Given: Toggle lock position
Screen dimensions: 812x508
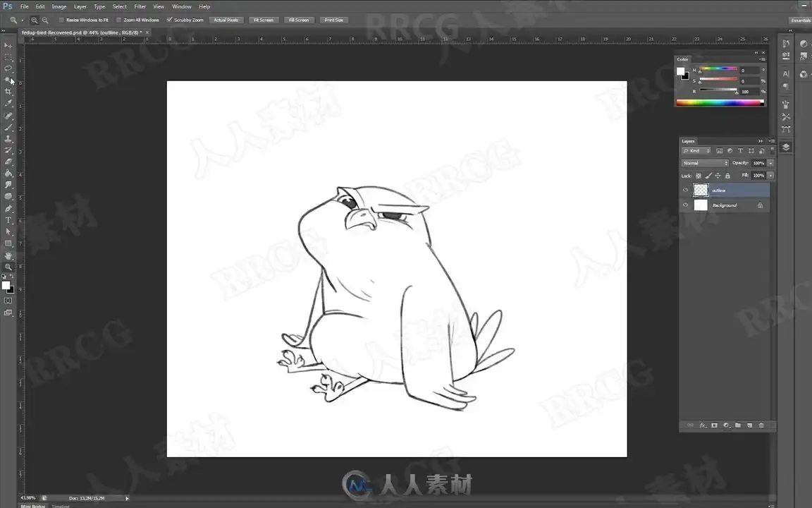Looking at the screenshot, I should pos(718,176).
